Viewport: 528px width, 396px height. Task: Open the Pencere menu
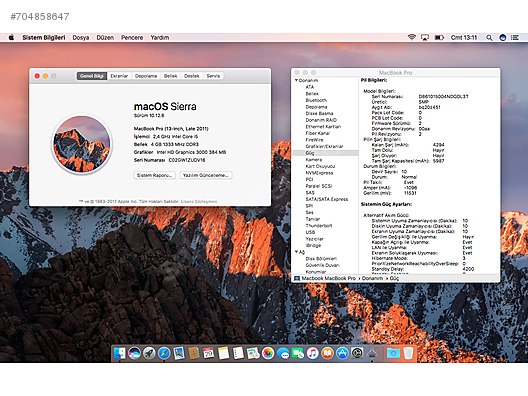tap(132, 37)
